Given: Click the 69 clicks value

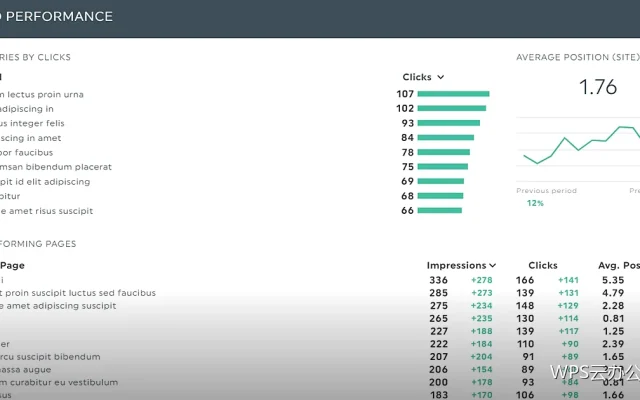Looking at the screenshot, I should tap(407, 181).
